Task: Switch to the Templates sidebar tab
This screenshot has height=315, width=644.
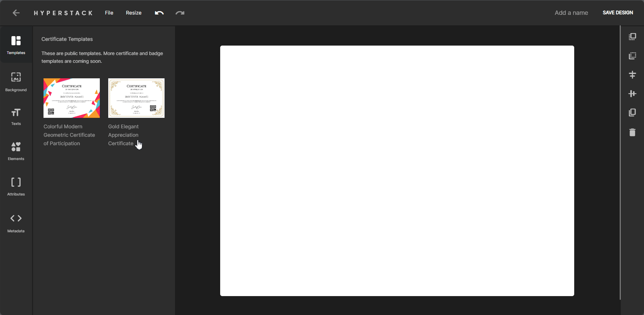Action: point(16,45)
